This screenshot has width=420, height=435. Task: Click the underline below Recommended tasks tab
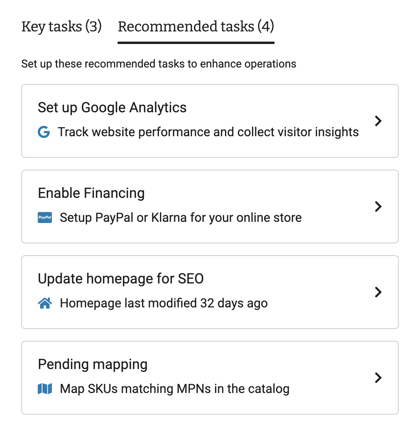pyautogui.click(x=196, y=43)
